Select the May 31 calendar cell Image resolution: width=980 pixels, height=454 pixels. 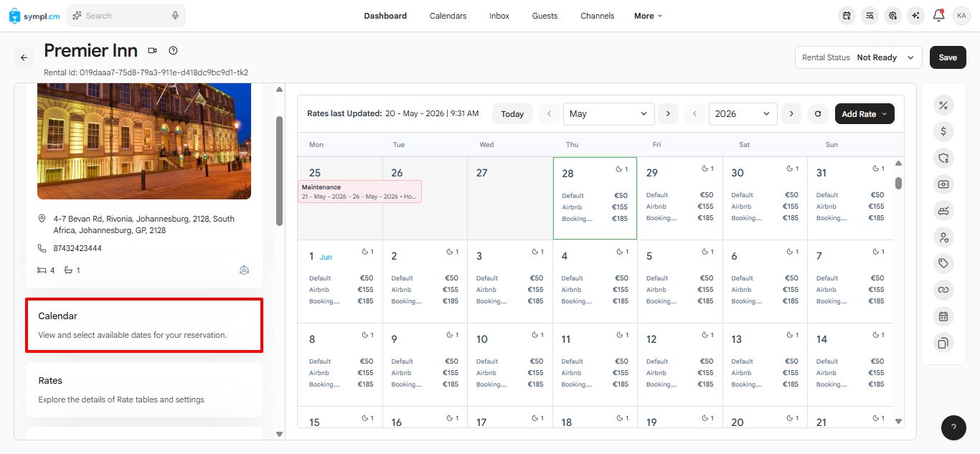pyautogui.click(x=849, y=198)
